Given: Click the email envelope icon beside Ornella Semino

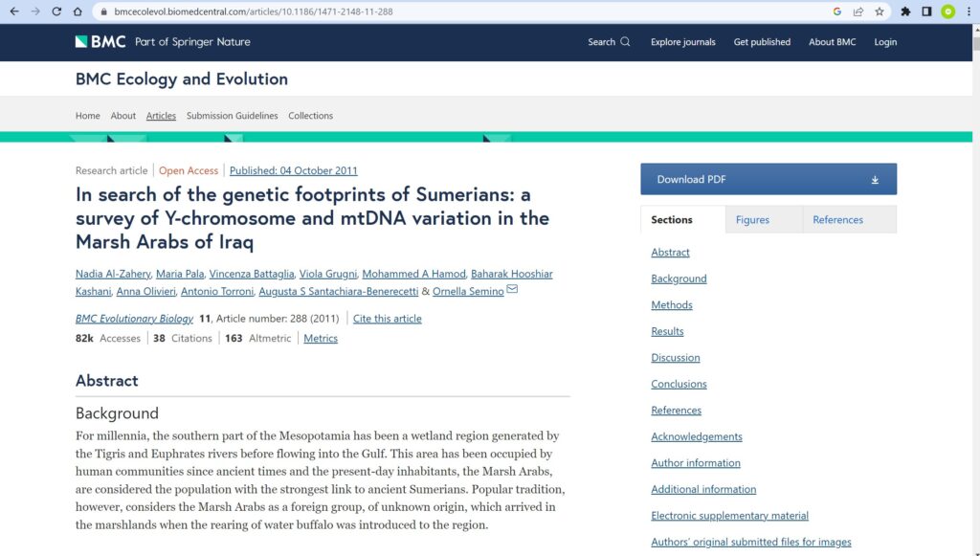Looking at the screenshot, I should tap(512, 290).
